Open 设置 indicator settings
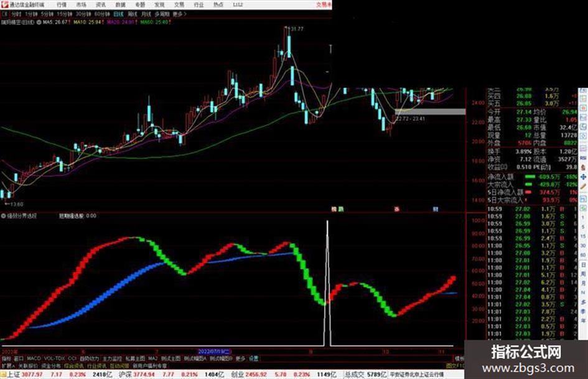The height and width of the screenshot is (379, 588). tap(254, 358)
